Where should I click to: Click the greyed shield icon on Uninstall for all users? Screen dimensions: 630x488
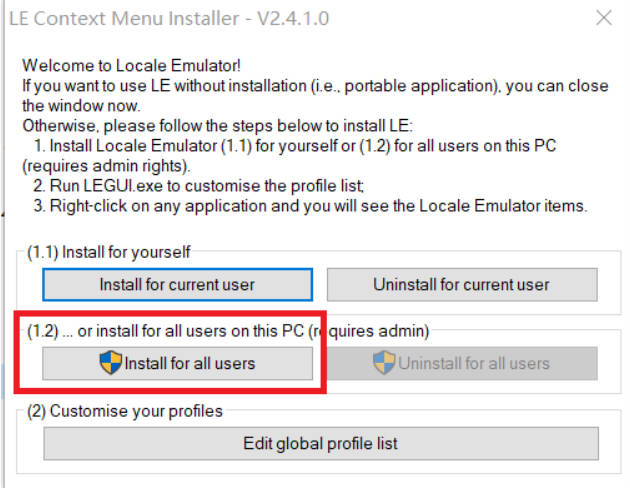[x=385, y=363]
